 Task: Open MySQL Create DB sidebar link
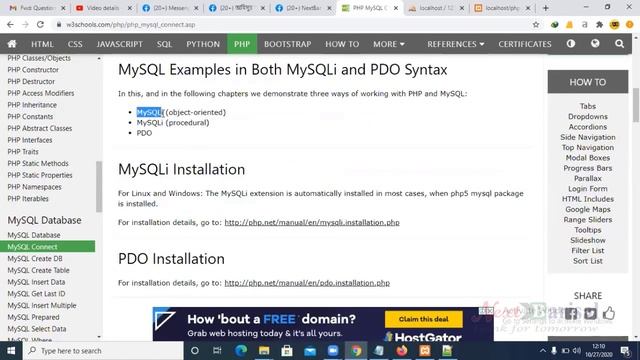[x=35, y=258]
